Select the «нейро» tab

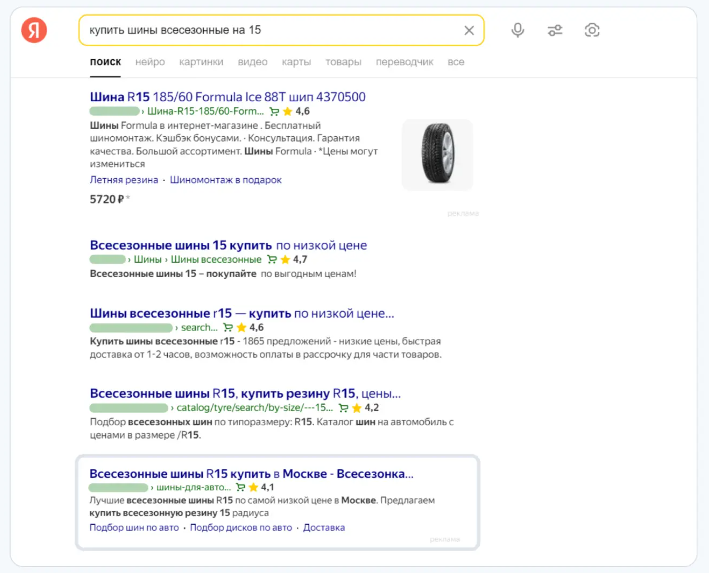150,62
